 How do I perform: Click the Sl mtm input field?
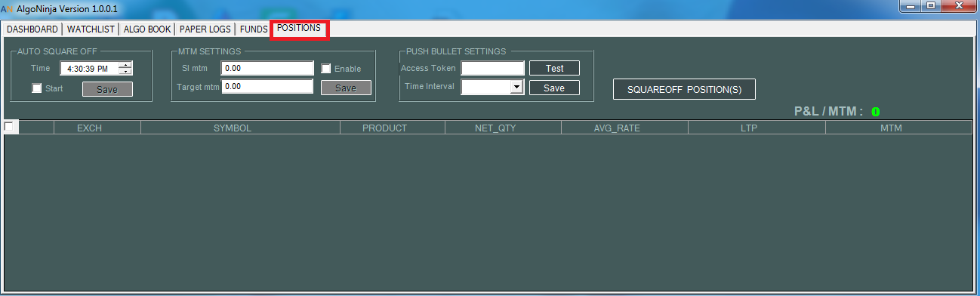[267, 68]
